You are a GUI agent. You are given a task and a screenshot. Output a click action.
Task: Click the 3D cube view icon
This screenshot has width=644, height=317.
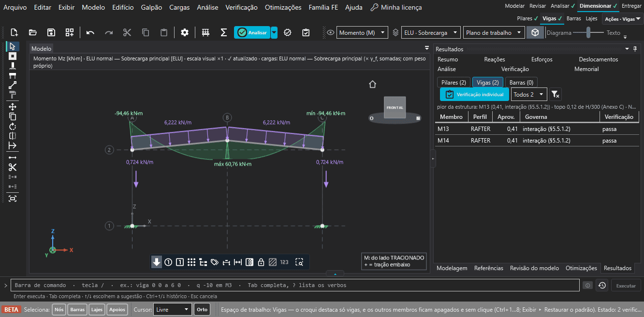[x=535, y=32]
